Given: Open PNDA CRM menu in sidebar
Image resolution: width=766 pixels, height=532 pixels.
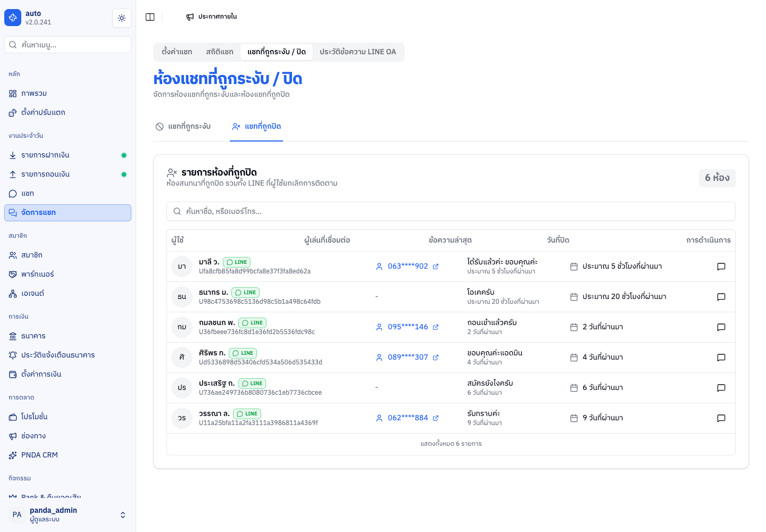Looking at the screenshot, I should point(68,455).
